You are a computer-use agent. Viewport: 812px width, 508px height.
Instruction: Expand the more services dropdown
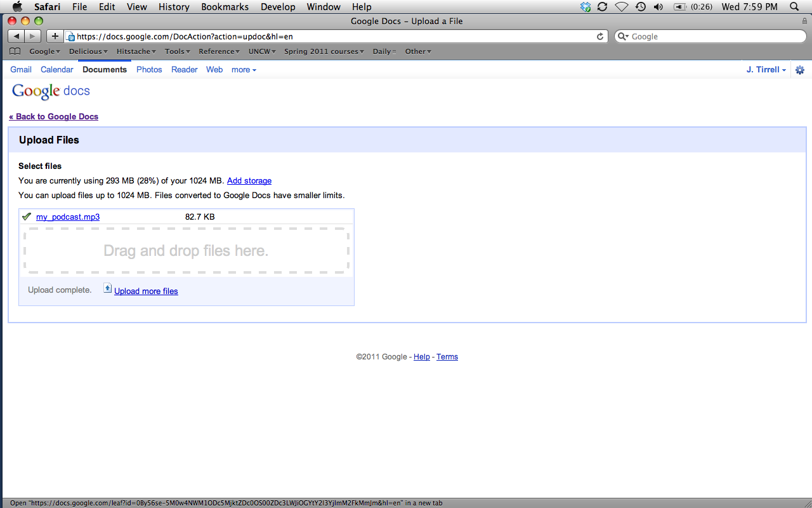[244, 69]
